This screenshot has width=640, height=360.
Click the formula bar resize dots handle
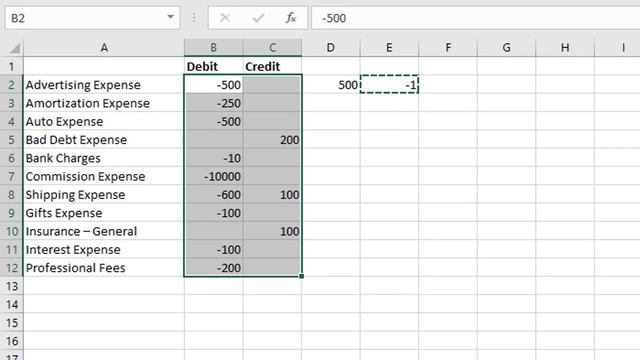click(x=194, y=18)
